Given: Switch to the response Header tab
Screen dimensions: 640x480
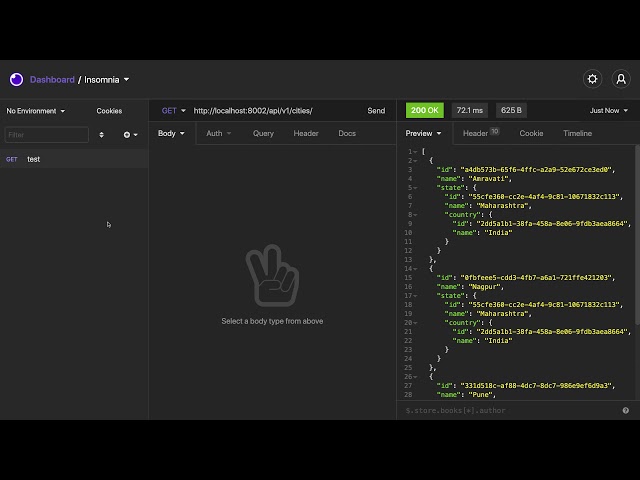Looking at the screenshot, I should coord(481,133).
